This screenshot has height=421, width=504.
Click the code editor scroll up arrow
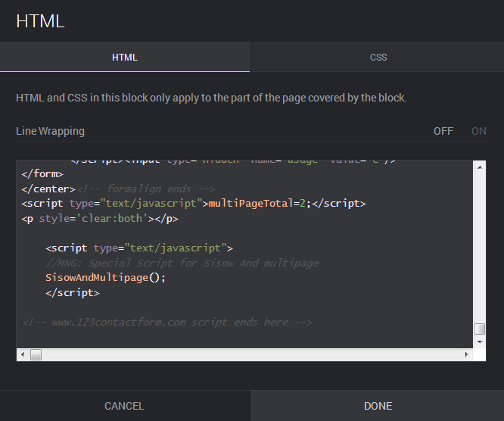pyautogui.click(x=480, y=167)
